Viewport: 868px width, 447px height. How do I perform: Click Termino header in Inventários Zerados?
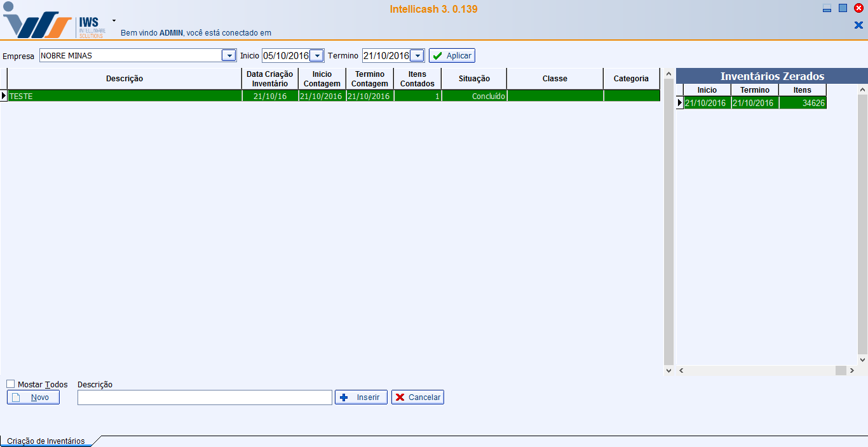pos(755,90)
